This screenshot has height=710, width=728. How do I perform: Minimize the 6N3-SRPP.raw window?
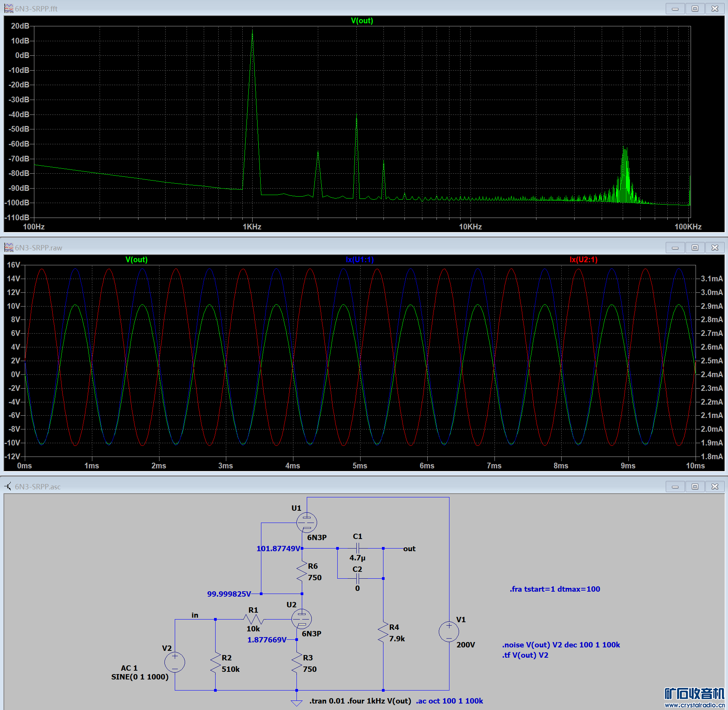coord(675,247)
